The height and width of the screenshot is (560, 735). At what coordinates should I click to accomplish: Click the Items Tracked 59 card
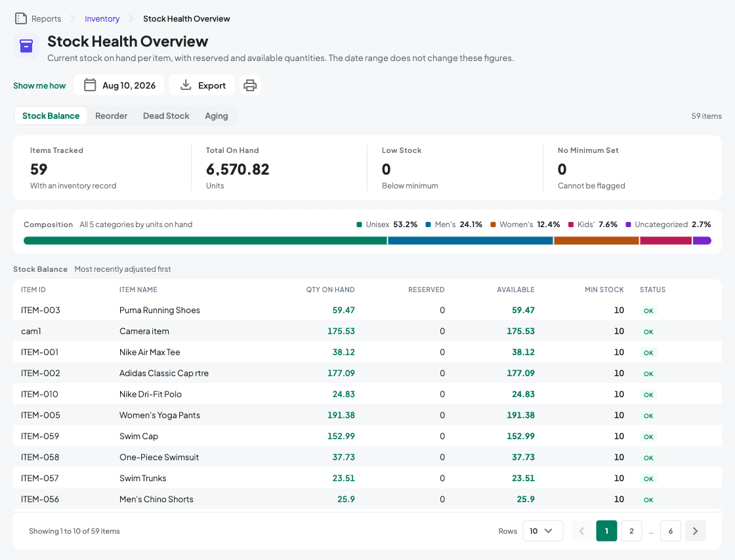coord(103,168)
